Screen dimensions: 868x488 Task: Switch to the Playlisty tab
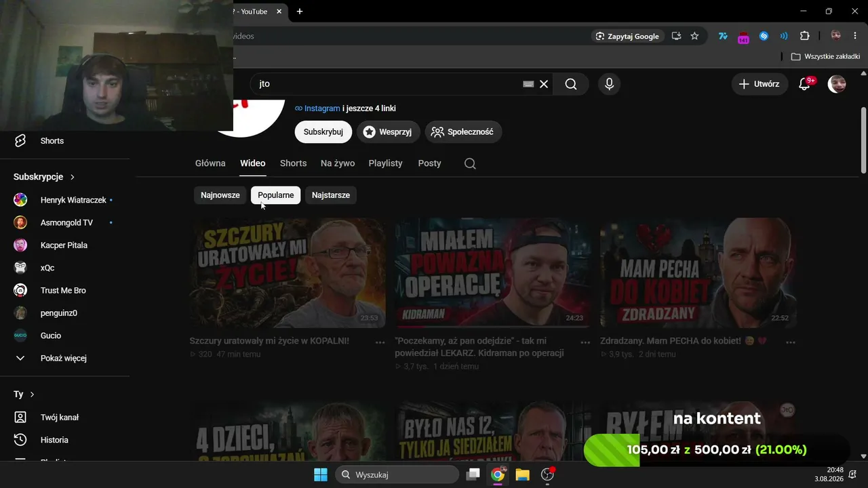coord(386,163)
